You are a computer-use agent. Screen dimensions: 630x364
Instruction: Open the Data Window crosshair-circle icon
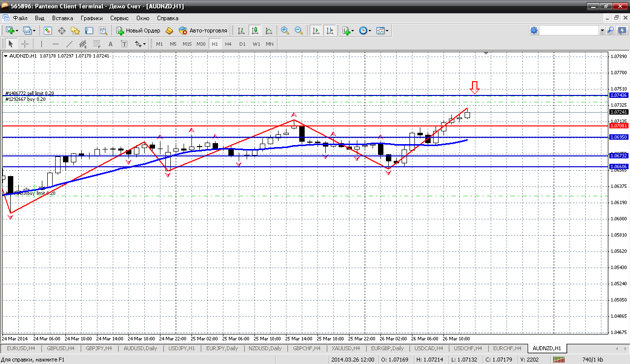click(x=62, y=30)
